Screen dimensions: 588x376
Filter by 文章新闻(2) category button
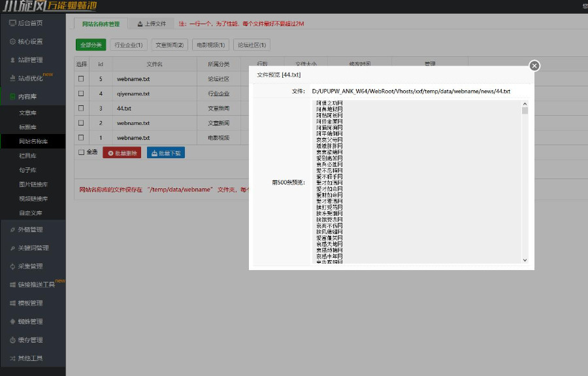pos(170,45)
